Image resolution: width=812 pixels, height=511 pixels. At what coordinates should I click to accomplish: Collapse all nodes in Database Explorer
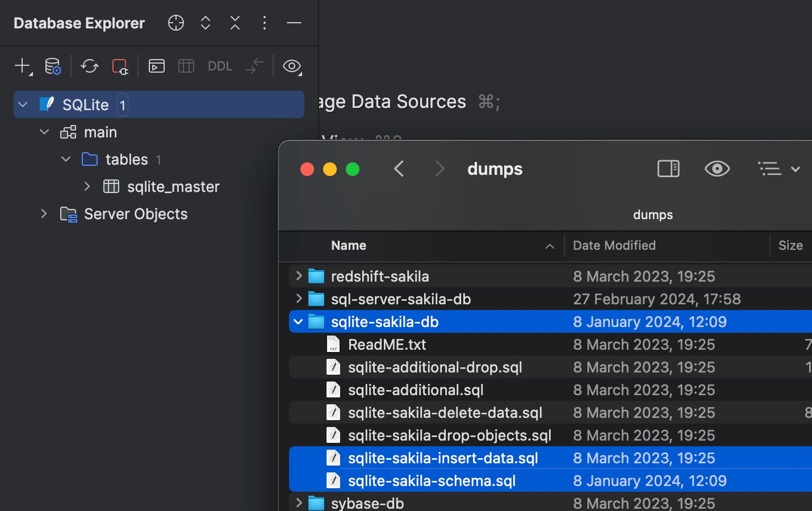pyautogui.click(x=235, y=23)
